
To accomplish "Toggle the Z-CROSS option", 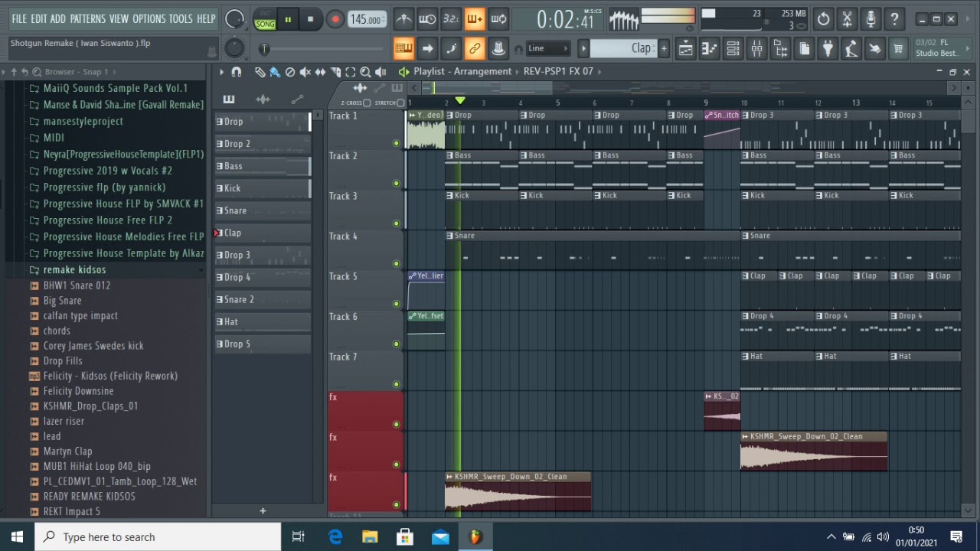I will [x=367, y=103].
